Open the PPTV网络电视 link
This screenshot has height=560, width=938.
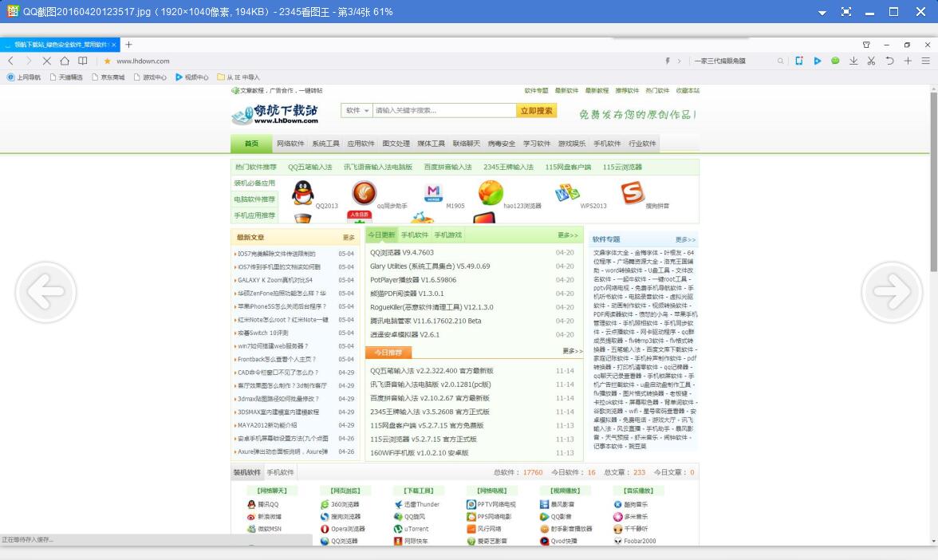point(491,504)
